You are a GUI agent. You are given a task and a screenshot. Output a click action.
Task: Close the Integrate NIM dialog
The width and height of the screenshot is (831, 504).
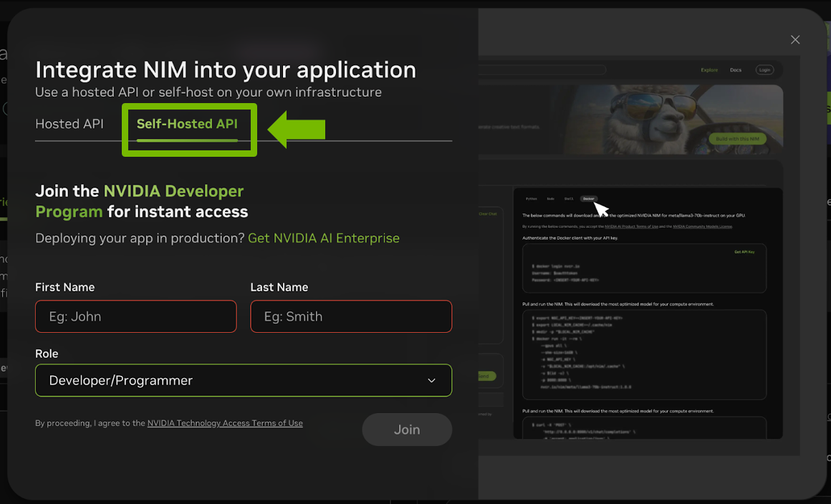(x=795, y=39)
